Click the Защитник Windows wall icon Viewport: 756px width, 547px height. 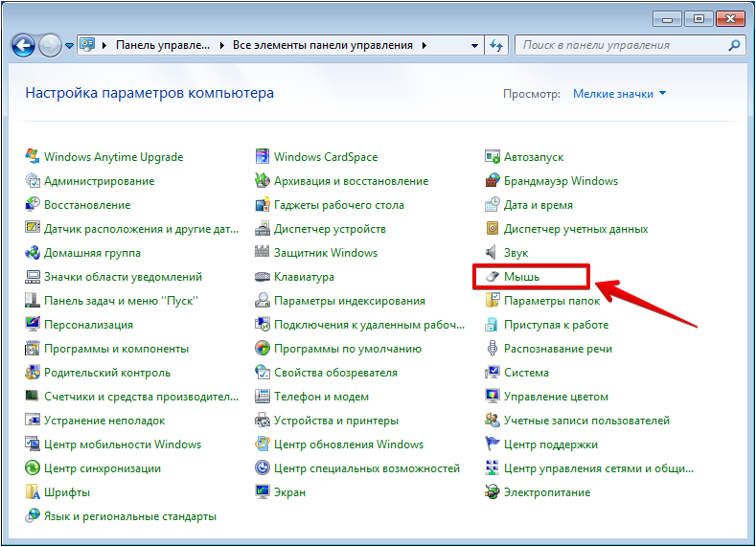[263, 252]
